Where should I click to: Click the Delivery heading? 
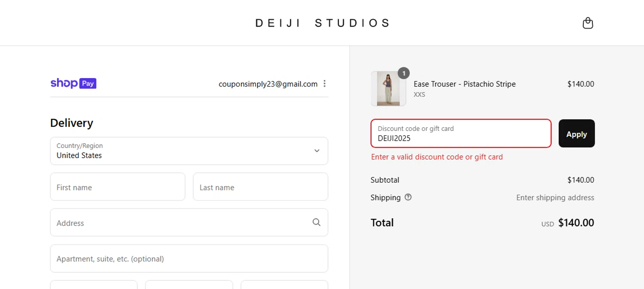click(x=72, y=123)
